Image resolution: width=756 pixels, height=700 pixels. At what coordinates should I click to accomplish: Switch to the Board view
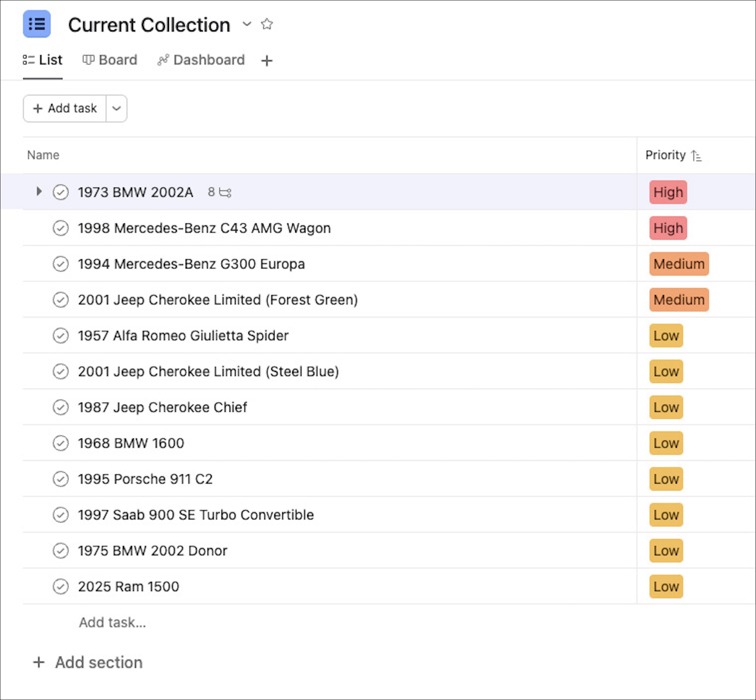pos(110,59)
